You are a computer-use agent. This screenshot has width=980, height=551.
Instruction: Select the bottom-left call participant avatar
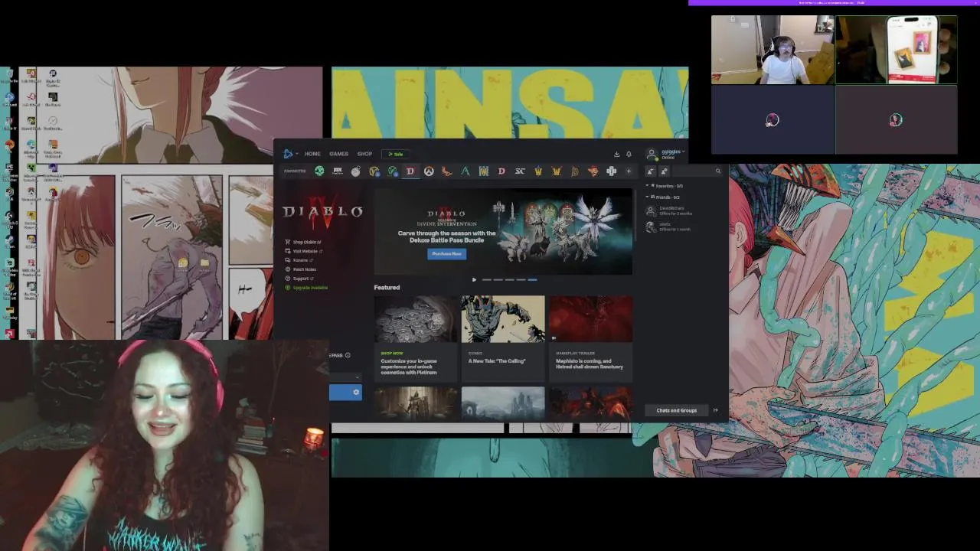coord(773,120)
